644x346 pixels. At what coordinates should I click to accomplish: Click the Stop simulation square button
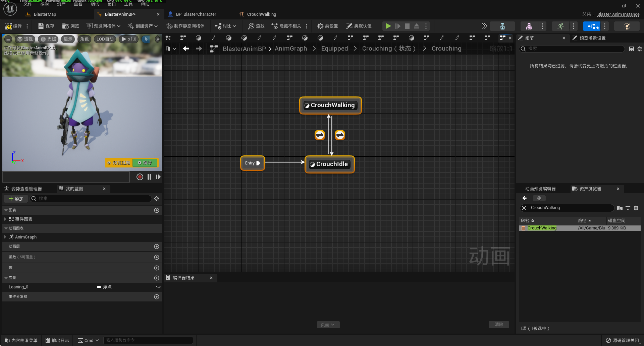[x=407, y=26]
